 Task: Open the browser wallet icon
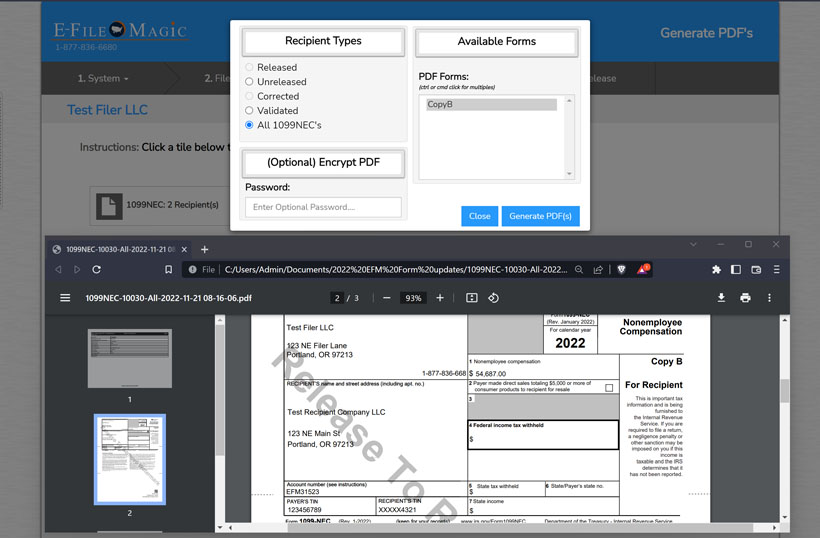[756, 269]
